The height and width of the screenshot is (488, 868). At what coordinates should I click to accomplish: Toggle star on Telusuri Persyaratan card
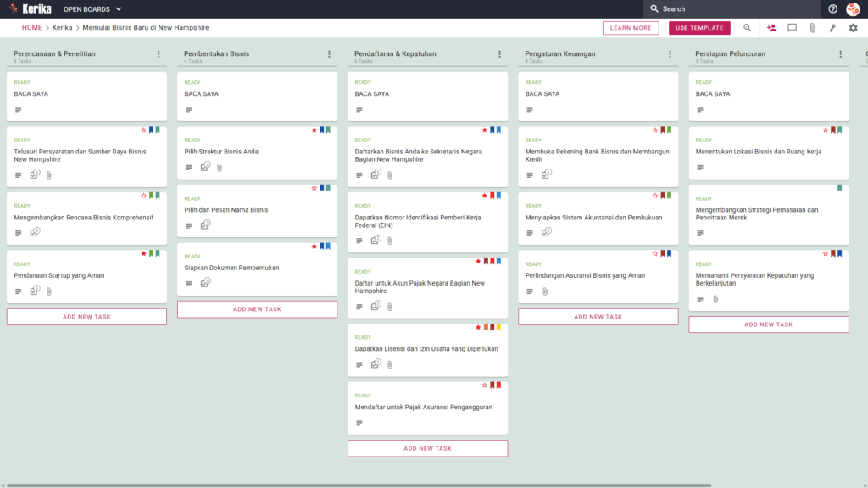click(143, 130)
